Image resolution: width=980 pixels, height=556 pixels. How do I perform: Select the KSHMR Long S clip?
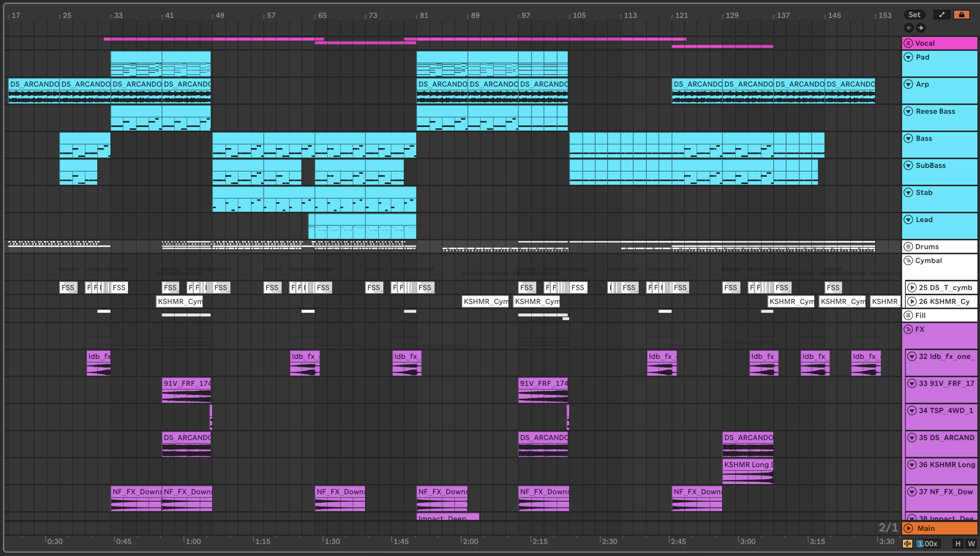pyautogui.click(x=748, y=472)
